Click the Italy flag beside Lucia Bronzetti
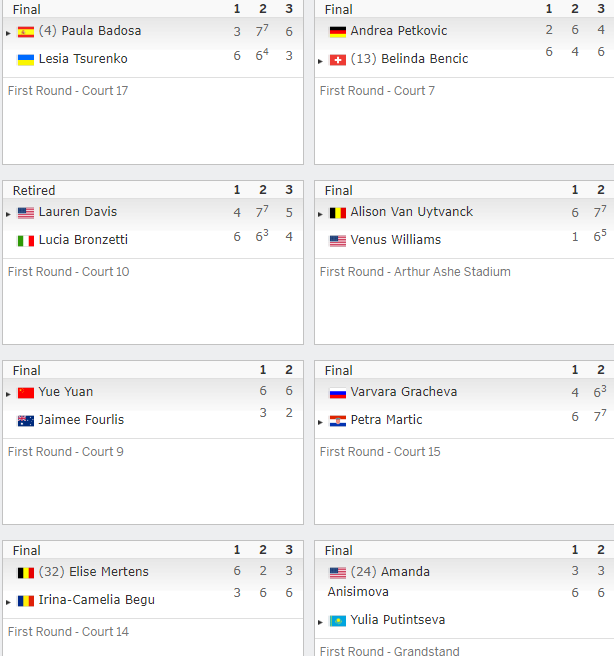This screenshot has width=614, height=656. tap(26, 241)
